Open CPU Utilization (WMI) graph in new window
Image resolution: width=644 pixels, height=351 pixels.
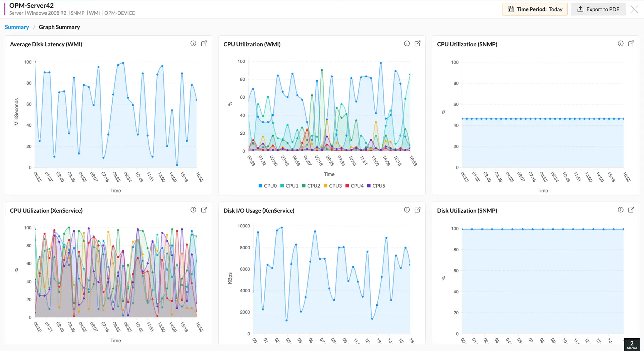click(x=418, y=43)
